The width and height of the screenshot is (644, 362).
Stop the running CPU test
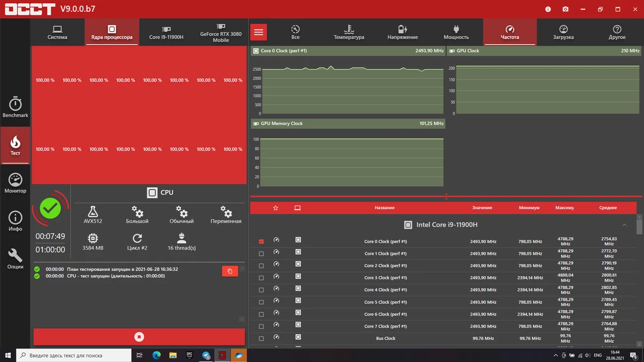[x=139, y=337]
